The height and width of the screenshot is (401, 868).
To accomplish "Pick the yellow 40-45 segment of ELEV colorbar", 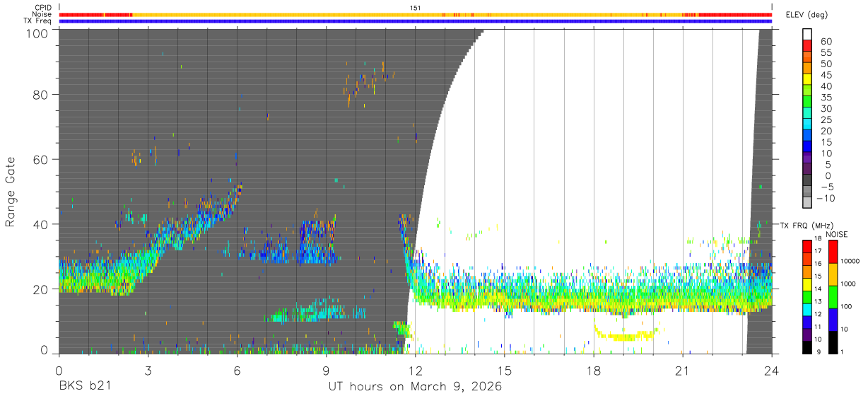I will coord(808,80).
